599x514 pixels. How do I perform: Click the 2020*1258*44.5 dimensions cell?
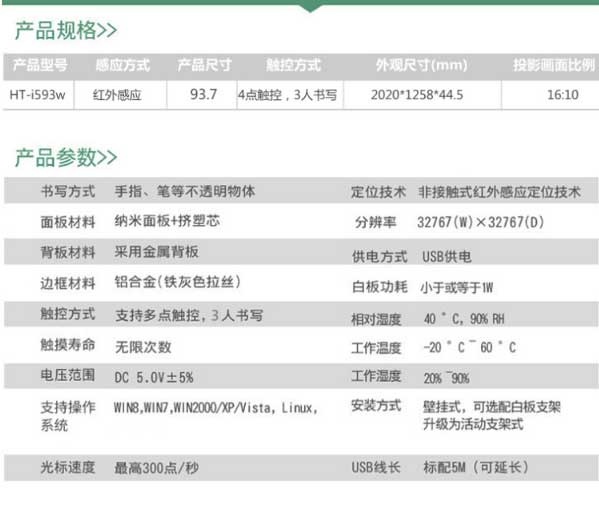coord(417,94)
